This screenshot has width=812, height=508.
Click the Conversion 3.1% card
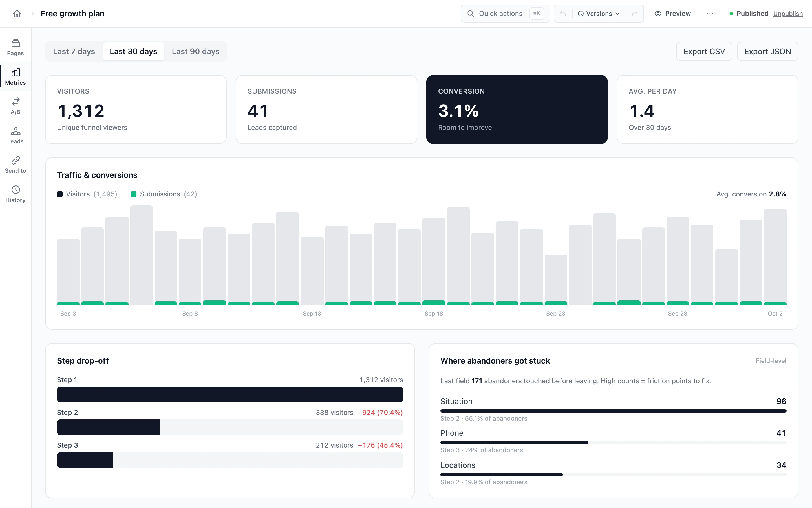pos(517,110)
